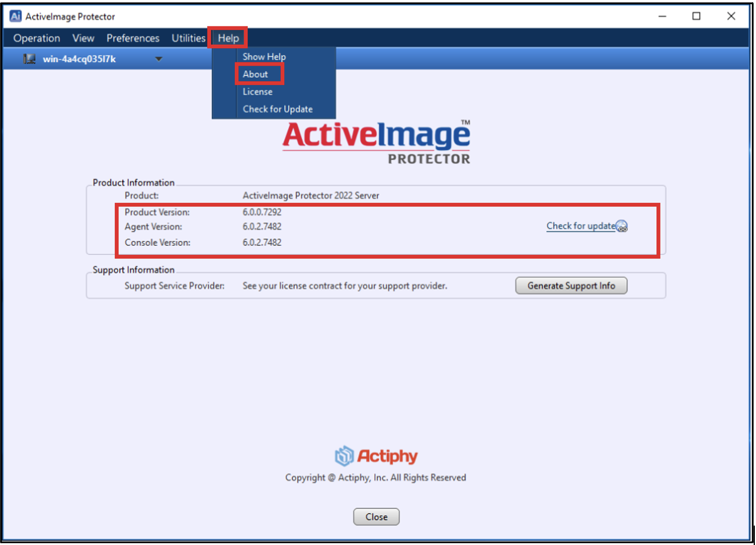Click the host name win-4a4cq035l7k
The height and width of the screenshot is (545, 756).
(79, 59)
